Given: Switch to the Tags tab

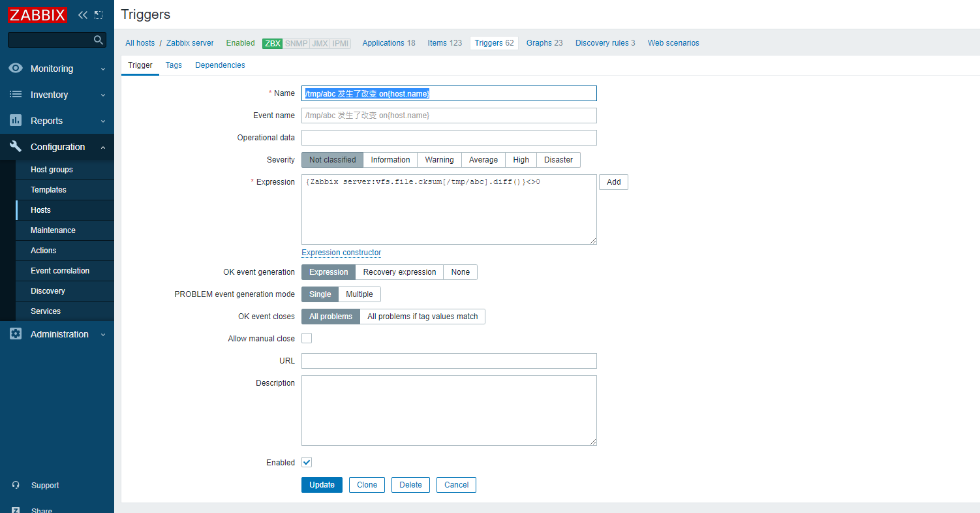Looking at the screenshot, I should (x=174, y=65).
